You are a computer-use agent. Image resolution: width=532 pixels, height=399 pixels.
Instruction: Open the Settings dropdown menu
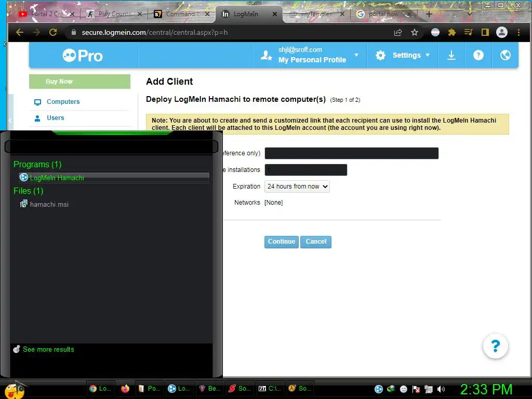tap(403, 55)
